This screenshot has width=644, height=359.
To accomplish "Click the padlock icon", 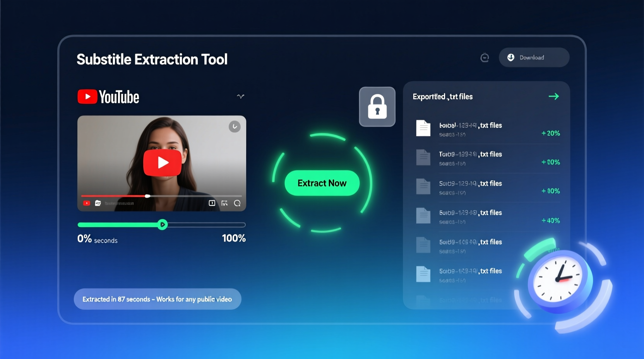I will (x=377, y=107).
